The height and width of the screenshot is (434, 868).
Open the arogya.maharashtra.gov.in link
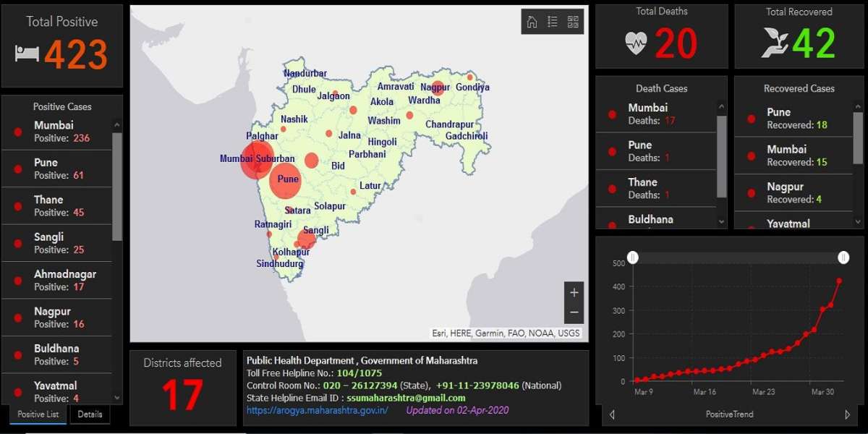[318, 410]
